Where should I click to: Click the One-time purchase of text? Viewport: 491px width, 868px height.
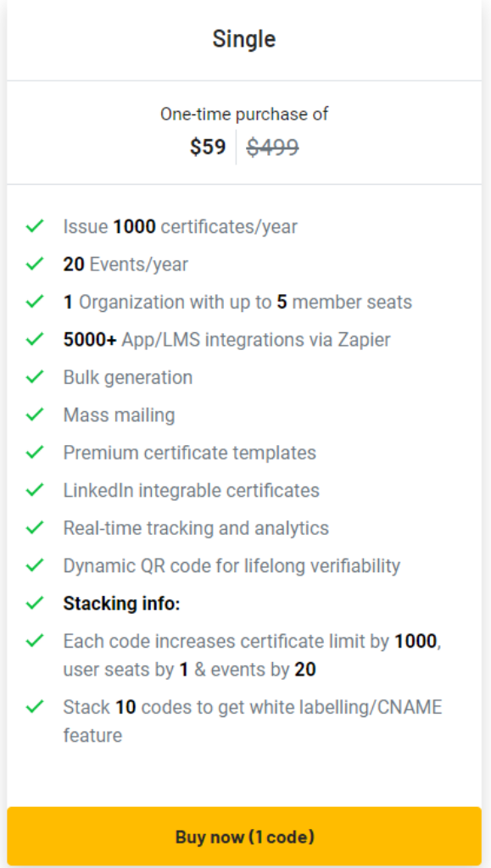coord(244,114)
